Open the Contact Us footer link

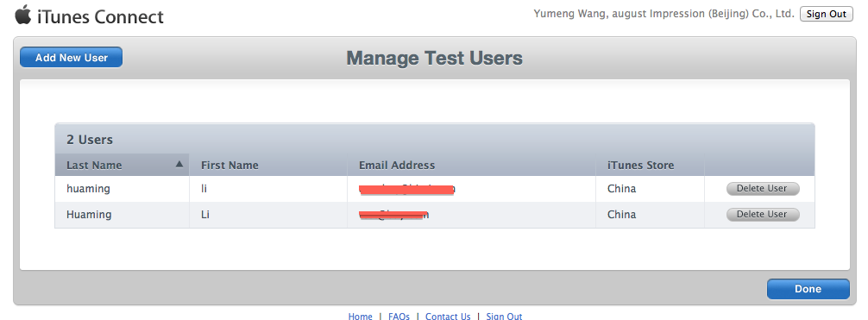click(x=448, y=317)
